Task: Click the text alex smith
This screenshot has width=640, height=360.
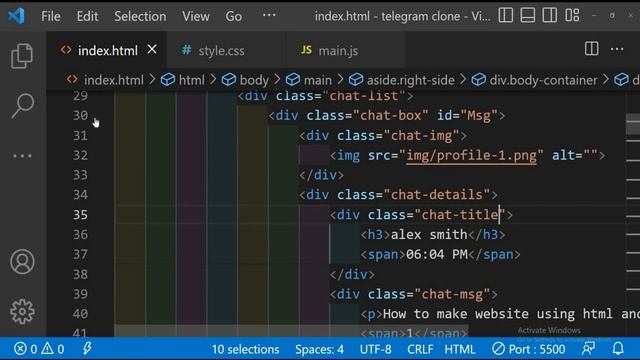Action: [429, 235]
